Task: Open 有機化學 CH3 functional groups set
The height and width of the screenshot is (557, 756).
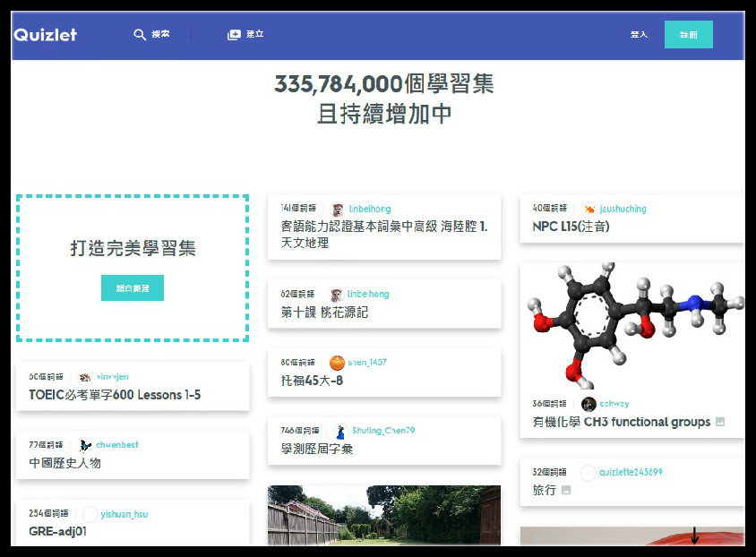Action: [622, 422]
